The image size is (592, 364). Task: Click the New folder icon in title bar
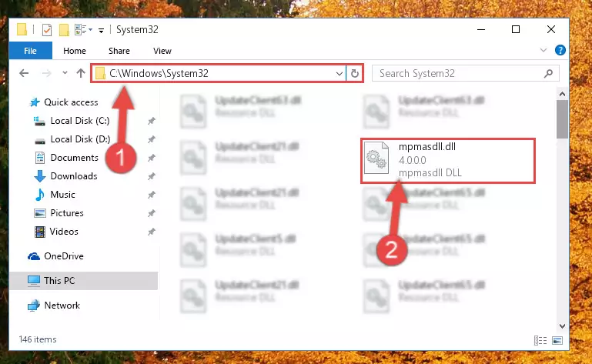64,29
